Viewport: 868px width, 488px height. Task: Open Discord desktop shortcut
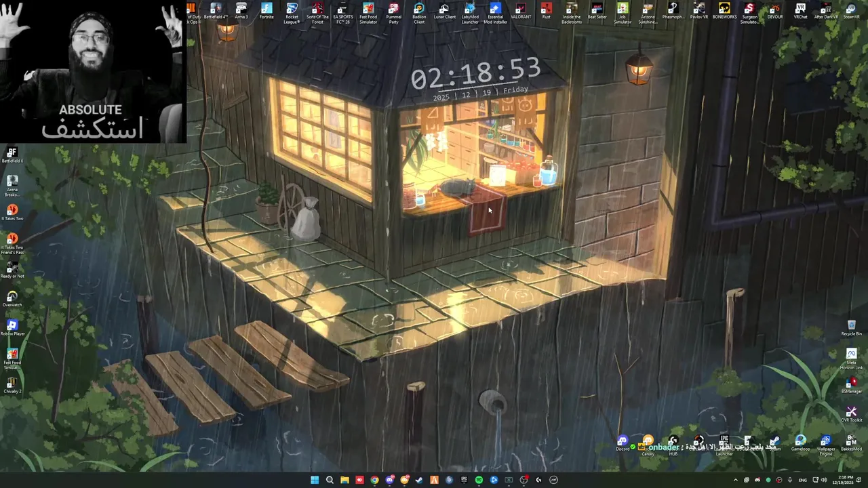(623, 443)
